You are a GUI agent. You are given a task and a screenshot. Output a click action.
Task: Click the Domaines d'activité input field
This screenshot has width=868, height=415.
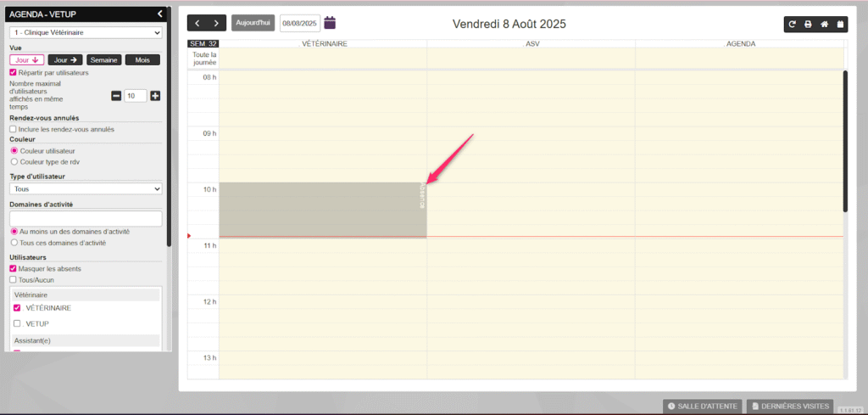[86, 218]
